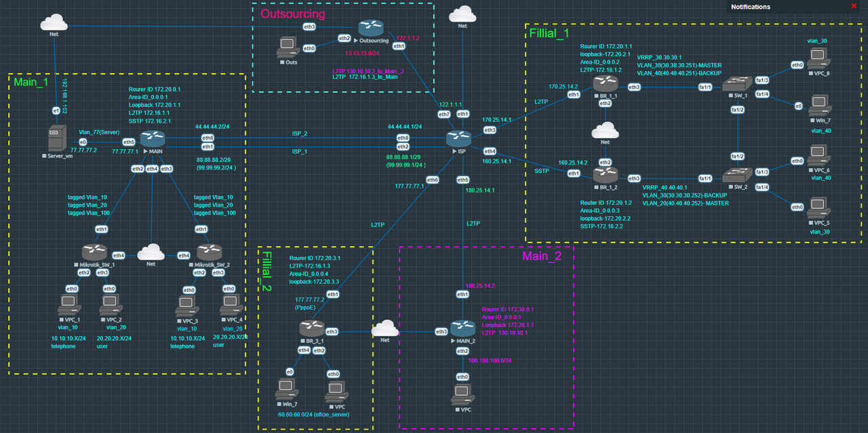The image size is (868, 433).
Task: Select the BR_3_1 router node
Action: click(x=313, y=330)
